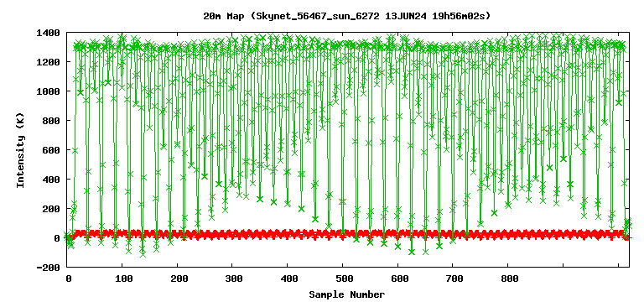The width and height of the screenshot is (644, 302).
Task: Select the 1200 tick on the intensity axis
Action: tap(49, 61)
